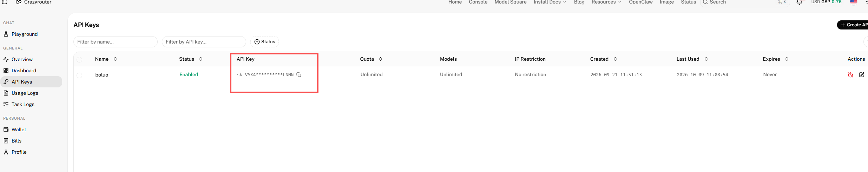868x172 pixels.
Task: Change language via the flag icon
Action: pyautogui.click(x=854, y=2)
